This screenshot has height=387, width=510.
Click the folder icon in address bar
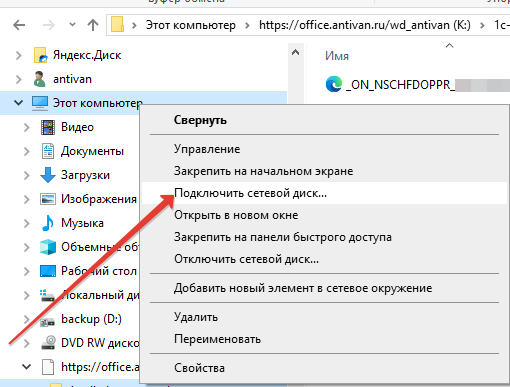coord(117,25)
